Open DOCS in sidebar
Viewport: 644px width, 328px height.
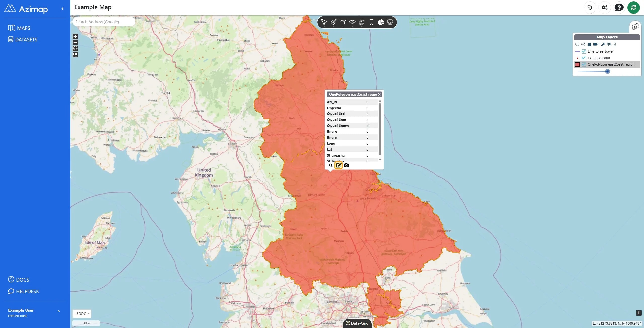coord(19,279)
